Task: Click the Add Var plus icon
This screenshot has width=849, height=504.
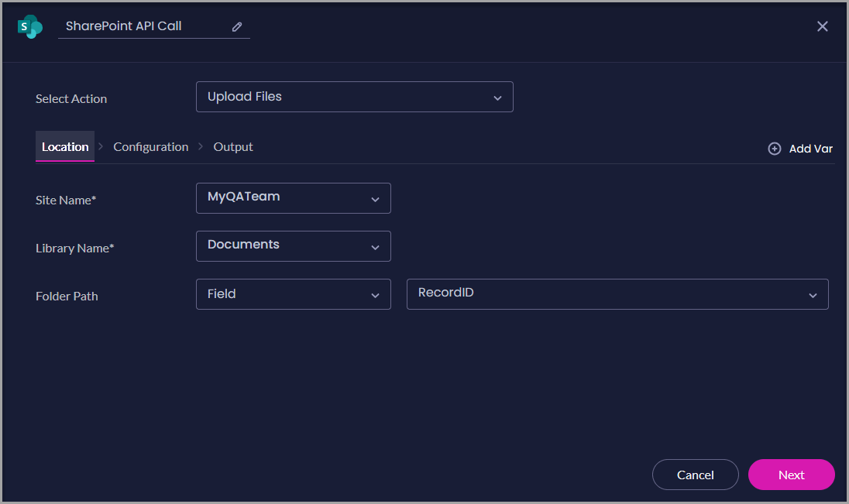Action: [x=775, y=149]
